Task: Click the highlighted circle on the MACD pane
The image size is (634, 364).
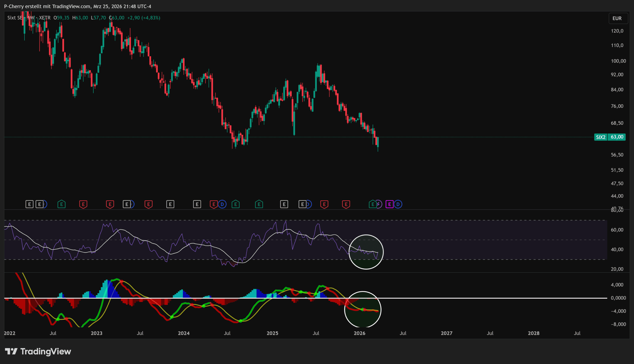Action: tap(363, 309)
